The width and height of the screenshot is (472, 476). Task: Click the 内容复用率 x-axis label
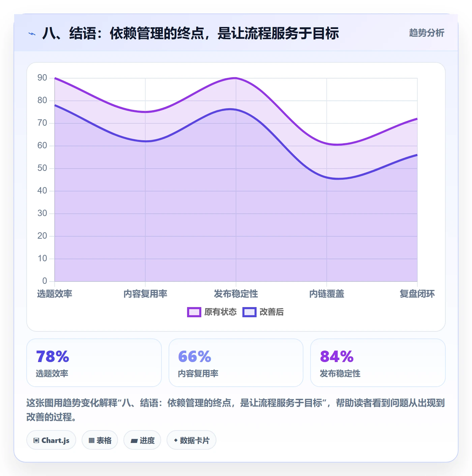coord(145,294)
